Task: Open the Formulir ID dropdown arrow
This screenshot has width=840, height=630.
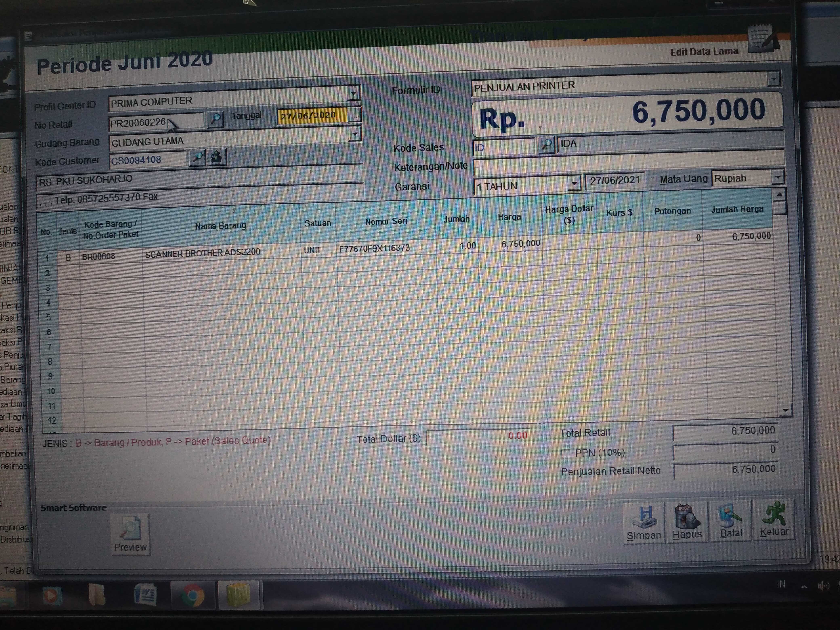Action: pos(774,79)
